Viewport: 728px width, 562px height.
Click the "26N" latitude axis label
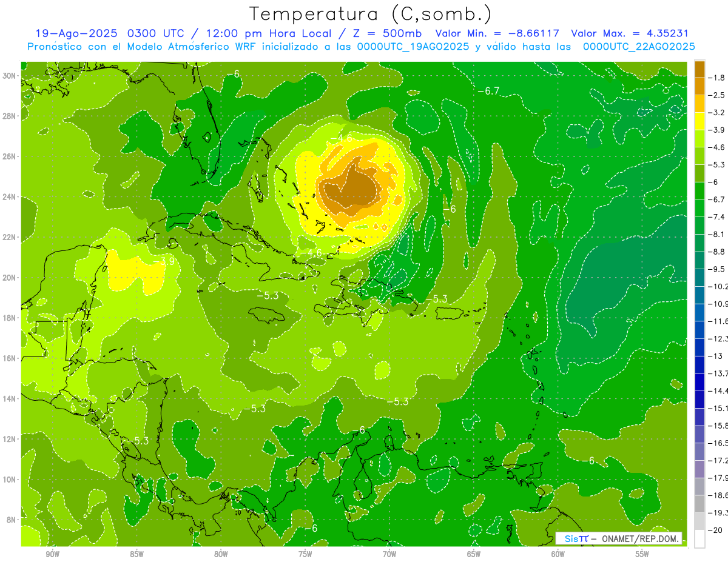[9, 156]
